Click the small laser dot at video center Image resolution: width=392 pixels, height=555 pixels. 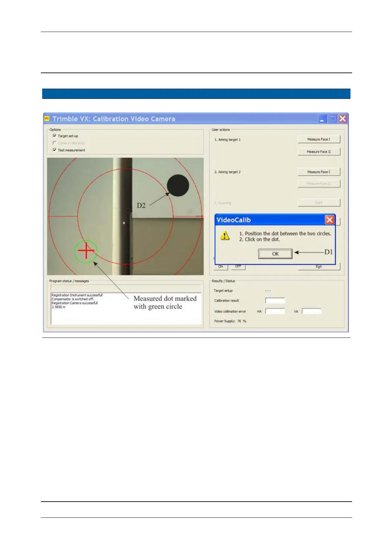124,223
